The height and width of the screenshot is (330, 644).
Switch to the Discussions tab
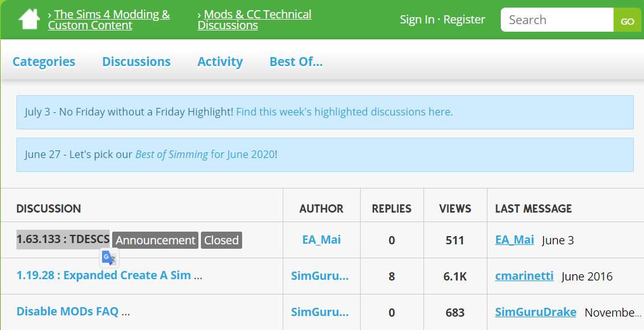[x=136, y=62]
